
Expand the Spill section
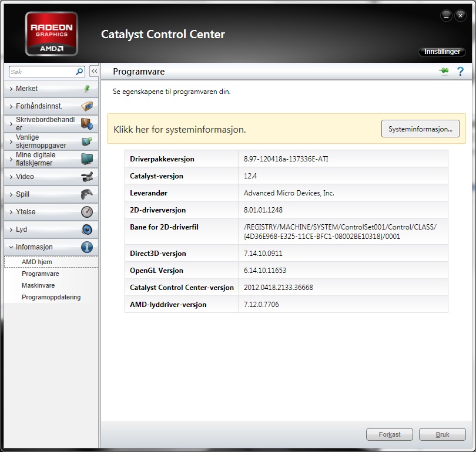(51, 194)
